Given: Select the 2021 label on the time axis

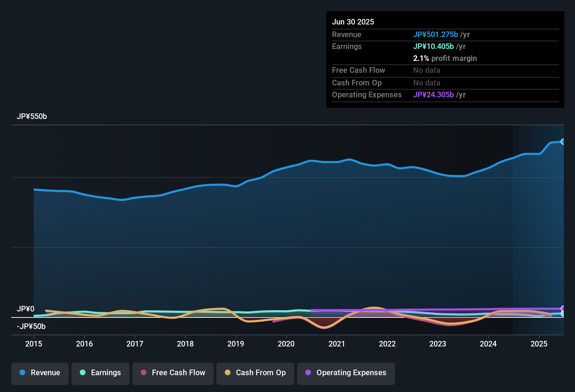Looking at the screenshot, I should click(336, 344).
